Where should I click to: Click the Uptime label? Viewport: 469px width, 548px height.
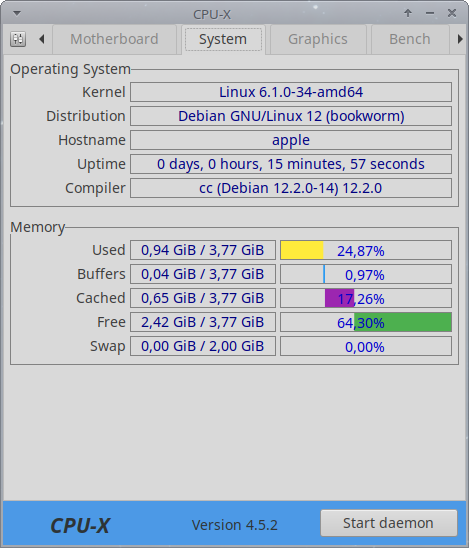(101, 164)
